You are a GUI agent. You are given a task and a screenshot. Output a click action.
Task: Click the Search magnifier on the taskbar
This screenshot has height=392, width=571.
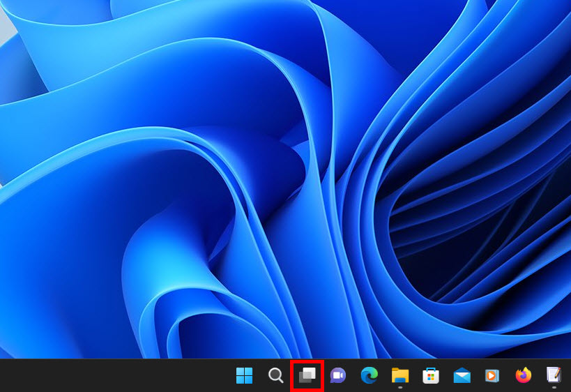276,375
